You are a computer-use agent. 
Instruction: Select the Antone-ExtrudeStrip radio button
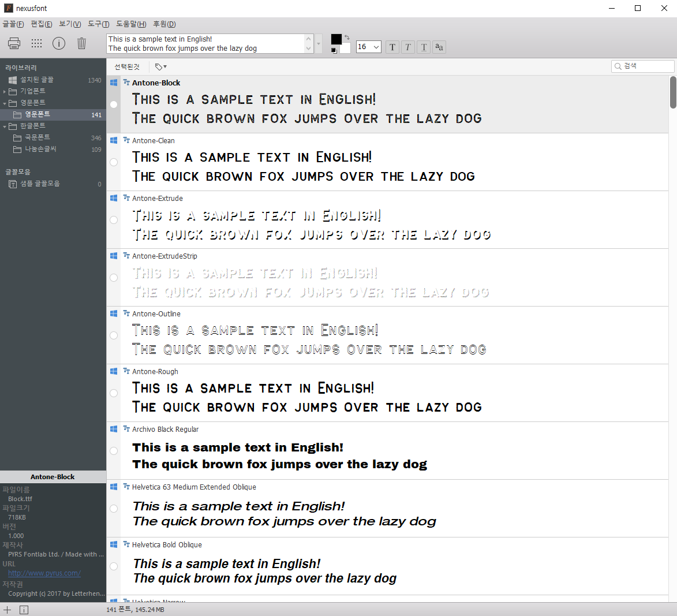tap(114, 278)
